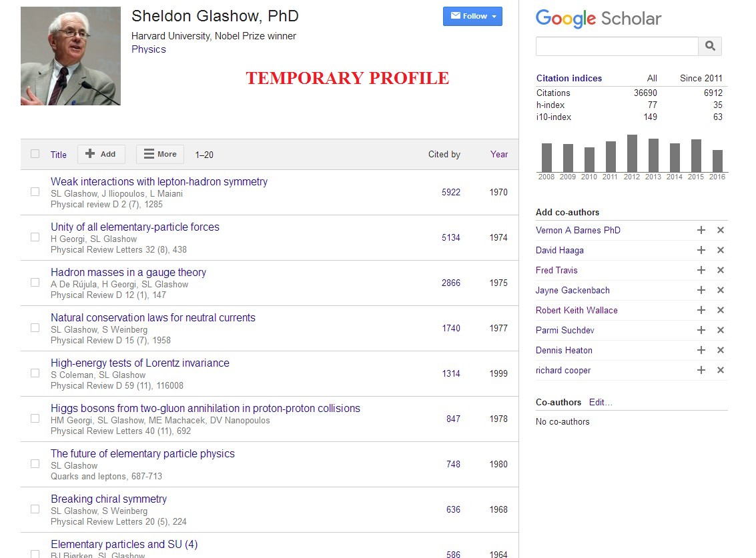Viewport: 756px width, 558px height.
Task: Click the search magnifier icon button
Action: 710,46
